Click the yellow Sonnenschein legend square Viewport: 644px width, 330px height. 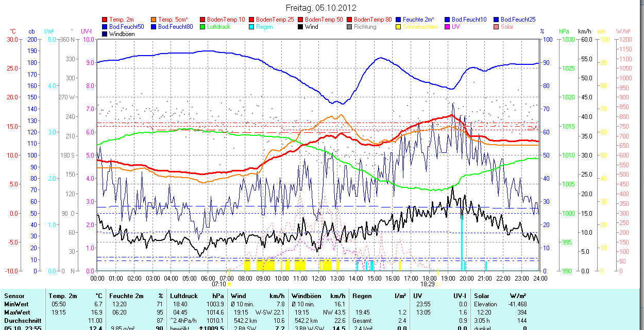pos(398,27)
